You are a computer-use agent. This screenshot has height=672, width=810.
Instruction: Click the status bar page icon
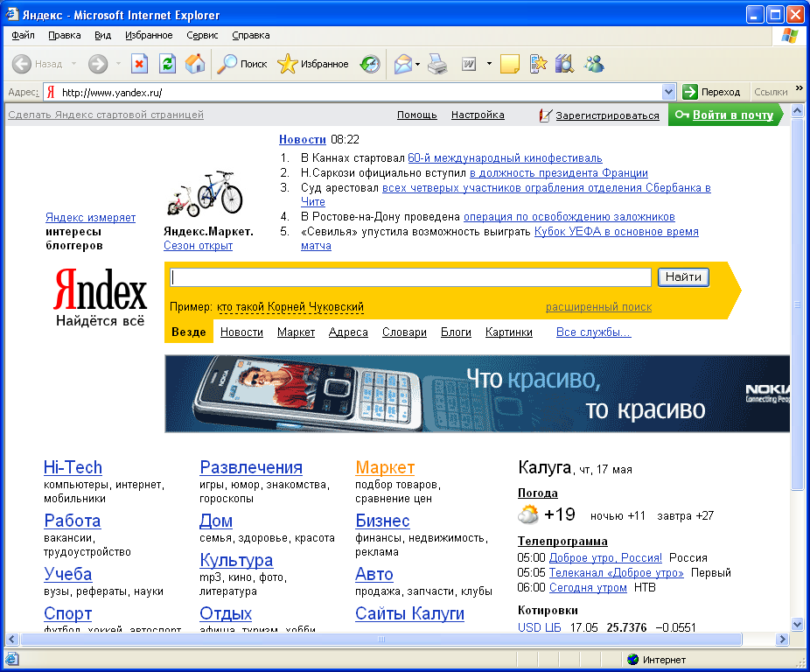click(12, 659)
